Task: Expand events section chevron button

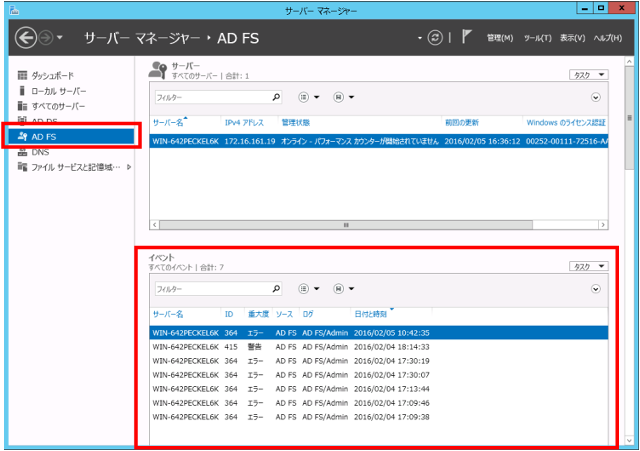Action: [x=596, y=289]
